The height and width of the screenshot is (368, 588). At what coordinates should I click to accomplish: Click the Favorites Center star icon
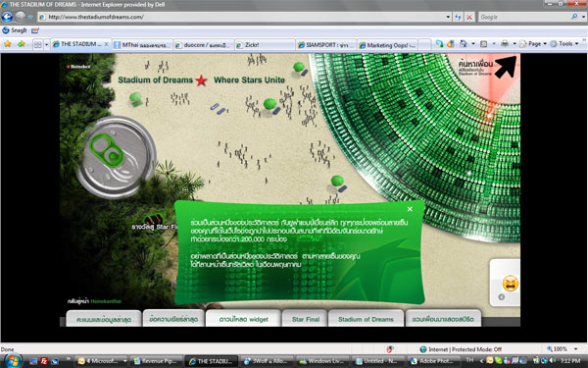point(8,44)
